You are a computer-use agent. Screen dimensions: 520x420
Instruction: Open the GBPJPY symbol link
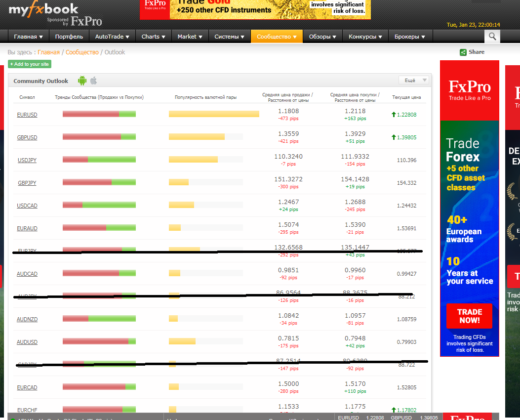point(27,183)
